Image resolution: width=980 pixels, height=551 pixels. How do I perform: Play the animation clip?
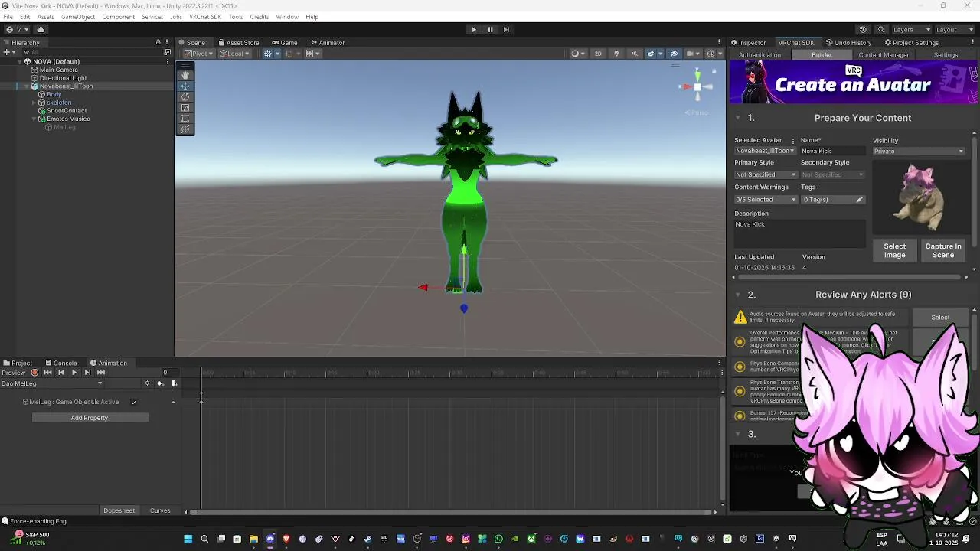pos(73,373)
